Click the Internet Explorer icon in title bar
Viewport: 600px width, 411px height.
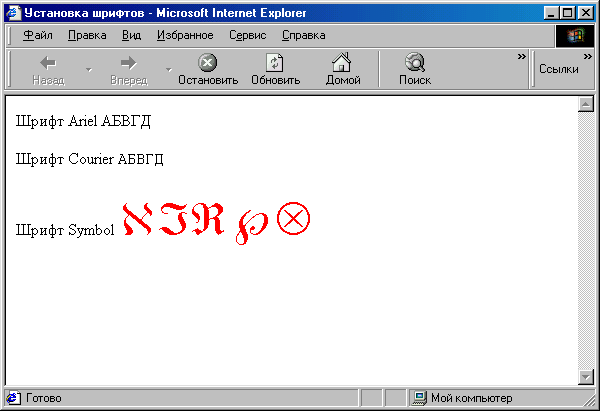13,13
